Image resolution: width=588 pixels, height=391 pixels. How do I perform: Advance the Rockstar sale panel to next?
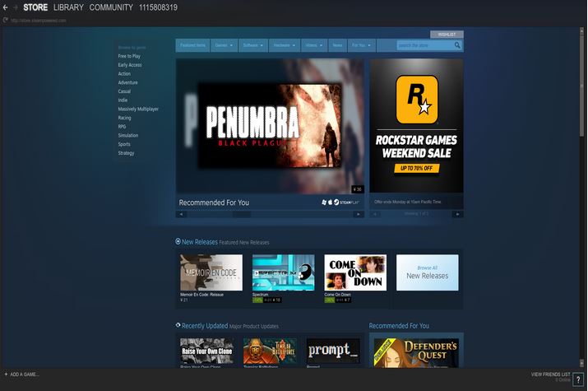tap(457, 214)
